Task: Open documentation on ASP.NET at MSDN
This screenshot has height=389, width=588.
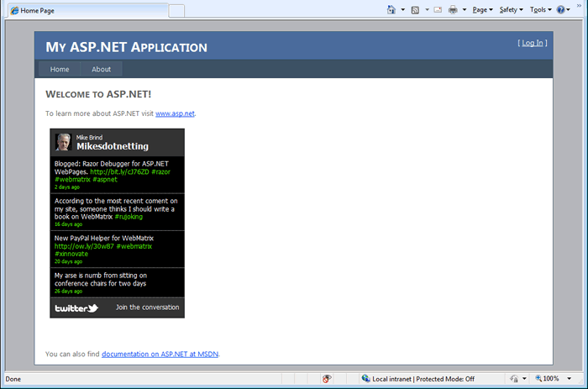Action: click(160, 354)
